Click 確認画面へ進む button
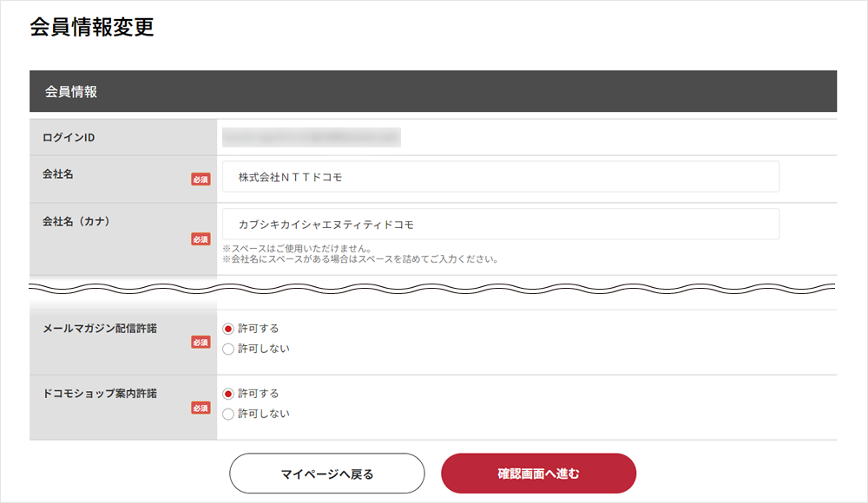Image resolution: width=868 pixels, height=503 pixels. [x=539, y=474]
